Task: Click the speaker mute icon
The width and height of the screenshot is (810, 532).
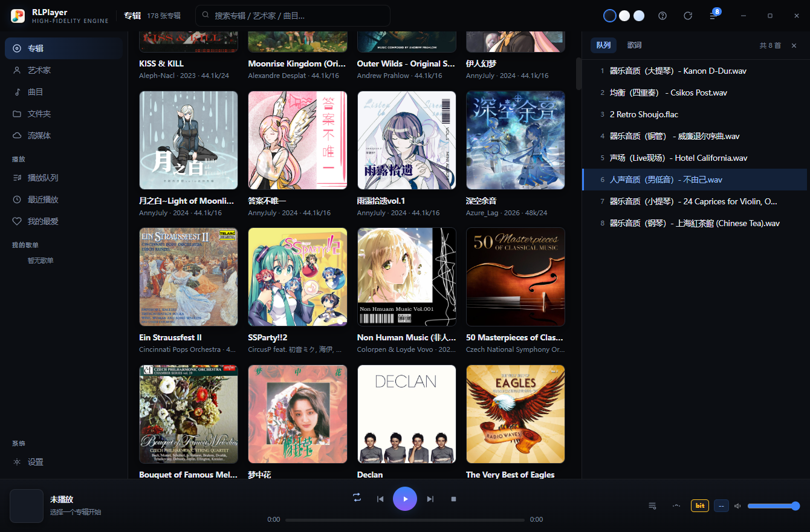Action: pos(737,506)
